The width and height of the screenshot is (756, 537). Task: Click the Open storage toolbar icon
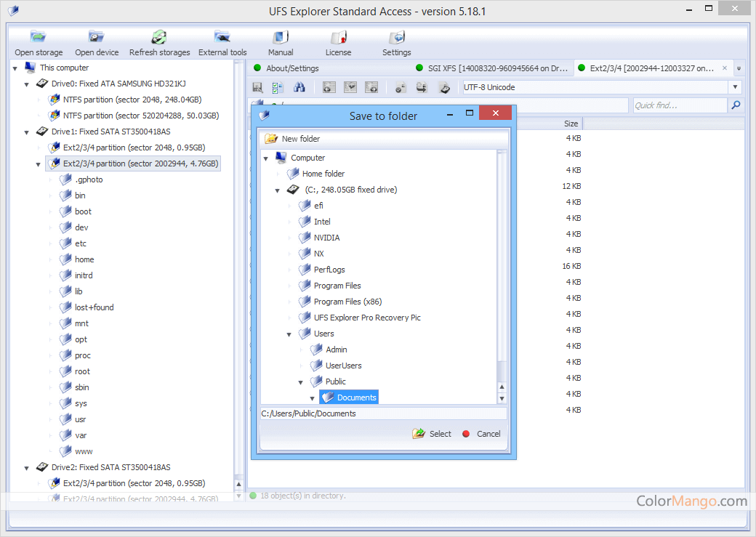tap(39, 38)
